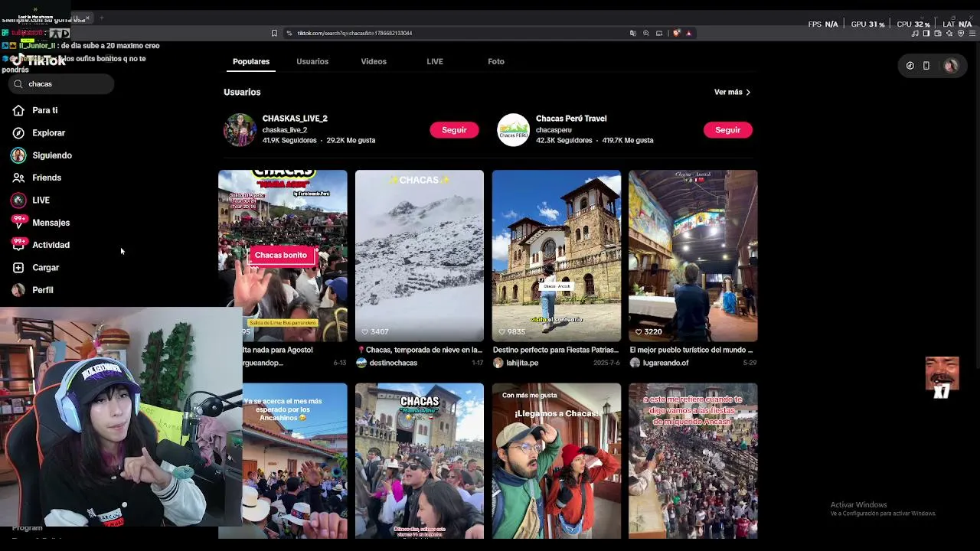Open lugareando.of author profile link

point(665,363)
